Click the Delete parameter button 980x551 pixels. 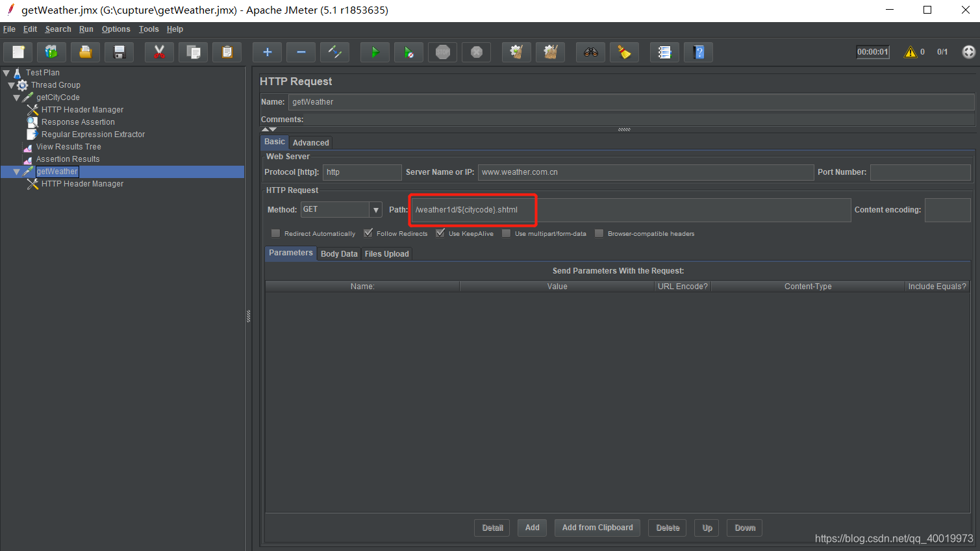[x=668, y=528]
